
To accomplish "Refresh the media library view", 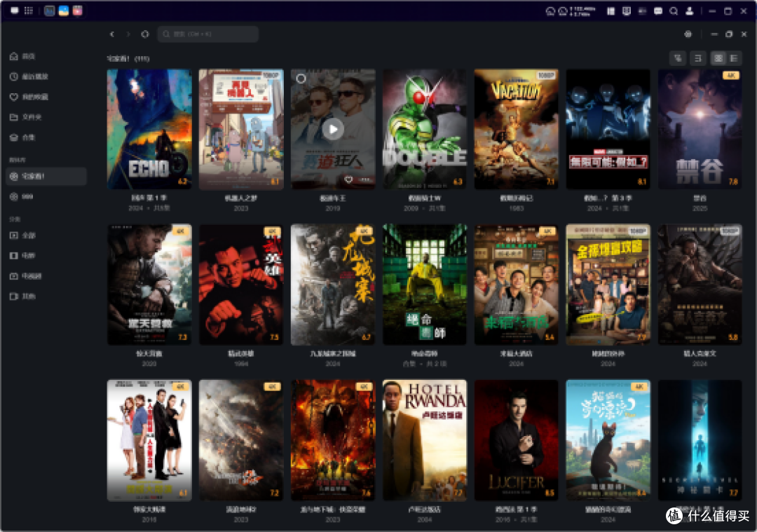I will click(145, 34).
